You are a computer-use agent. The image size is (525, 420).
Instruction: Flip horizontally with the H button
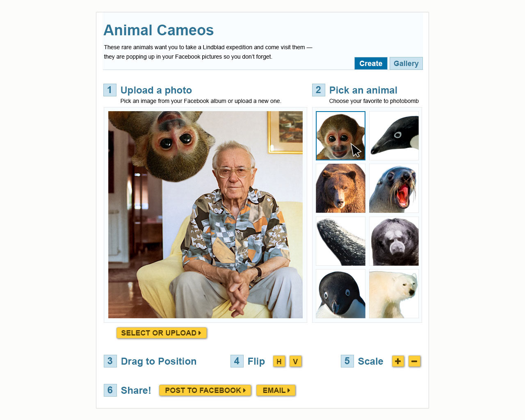click(x=279, y=361)
